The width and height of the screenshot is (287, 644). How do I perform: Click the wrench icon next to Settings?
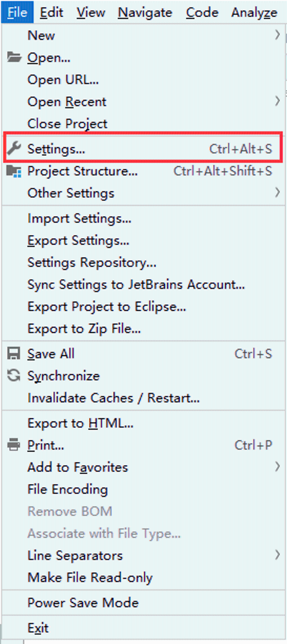[x=14, y=148]
